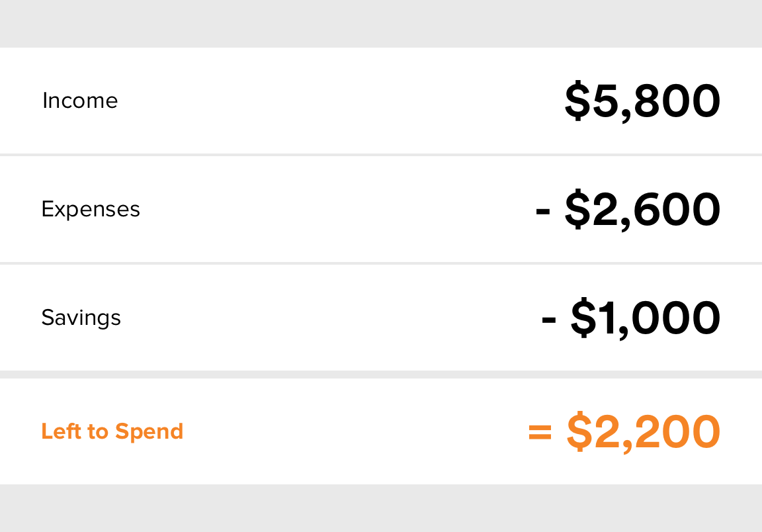Click the orange equals sign
Viewport: 762px width, 532px height.
[540, 432]
